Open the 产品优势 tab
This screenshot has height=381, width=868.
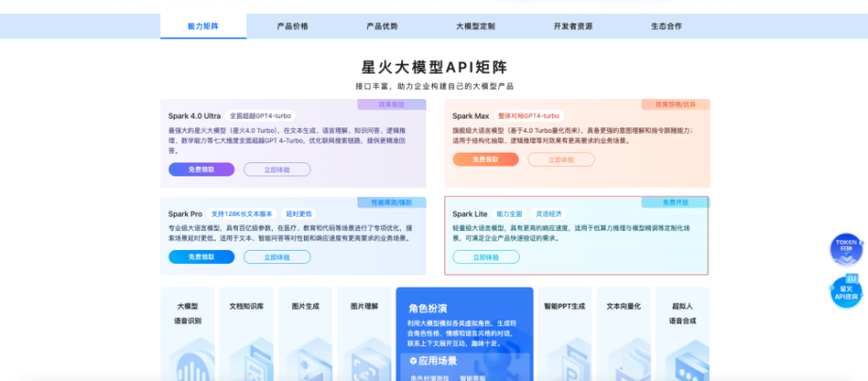point(382,26)
